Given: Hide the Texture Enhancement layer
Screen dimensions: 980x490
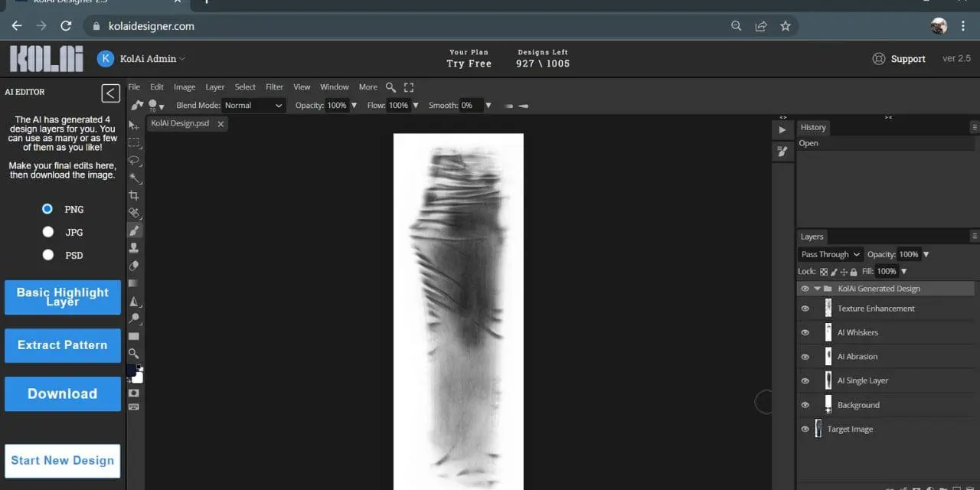Looking at the screenshot, I should 805,309.
